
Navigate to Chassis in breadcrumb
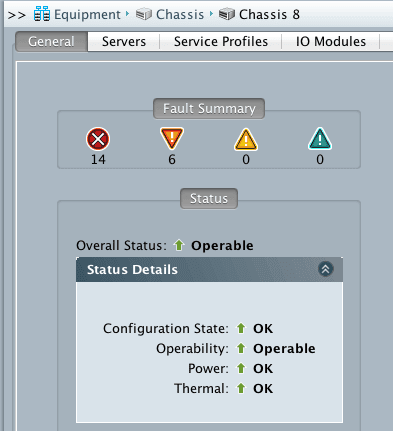click(180, 14)
